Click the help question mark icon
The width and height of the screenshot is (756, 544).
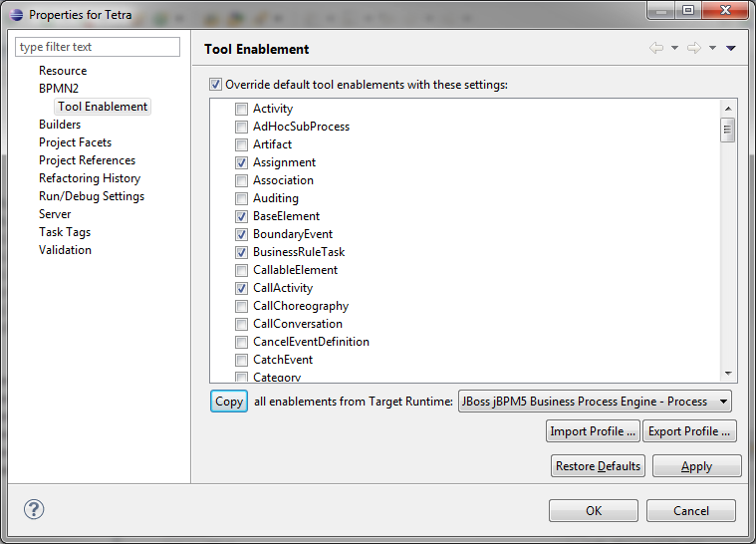(34, 509)
